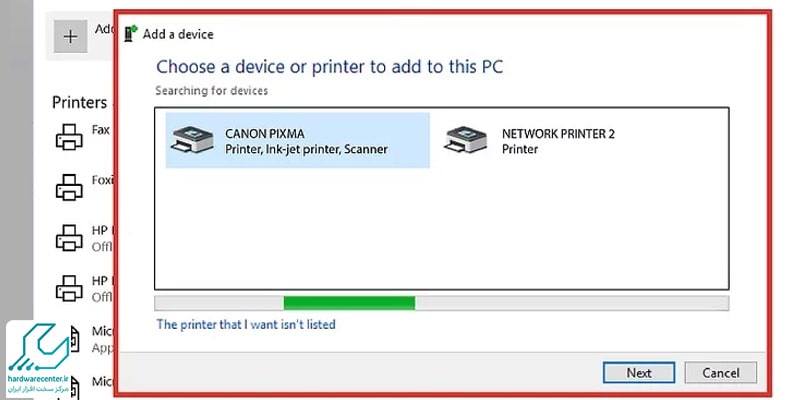Click the plus icon to add a printer
Viewport: 800px width, 400px height.
point(70,36)
